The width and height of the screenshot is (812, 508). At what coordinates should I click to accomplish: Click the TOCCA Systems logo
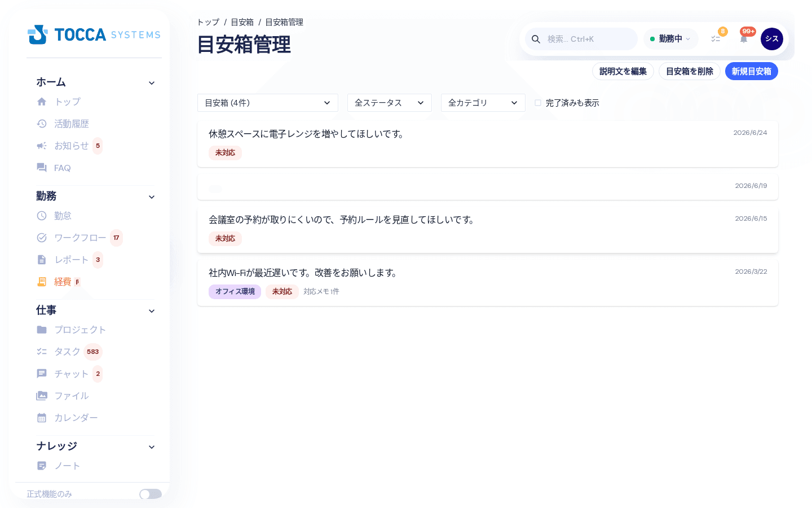pyautogui.click(x=94, y=34)
